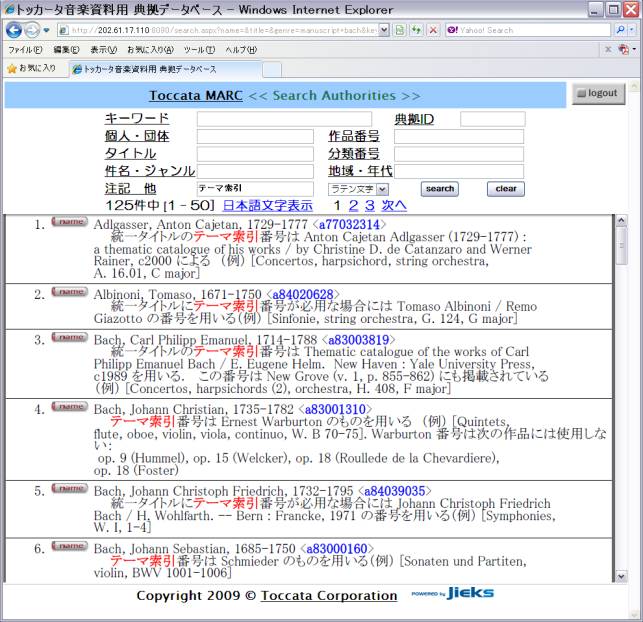Maximize the Internet Explorer window
643x622 pixels.
pyautogui.click(x=613, y=10)
